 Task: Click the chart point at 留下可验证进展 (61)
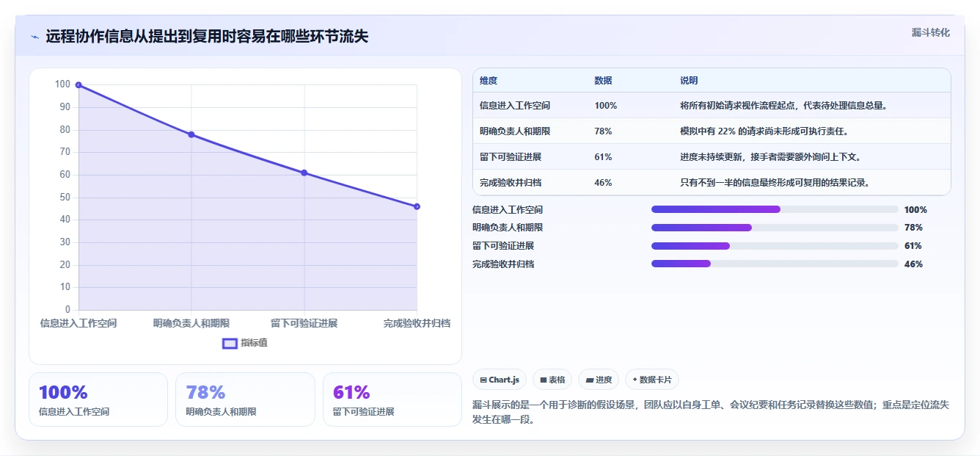pyautogui.click(x=304, y=173)
